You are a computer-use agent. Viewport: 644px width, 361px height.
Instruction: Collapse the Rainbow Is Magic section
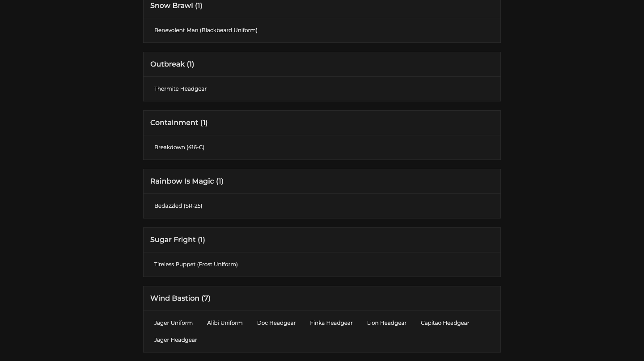point(186,181)
